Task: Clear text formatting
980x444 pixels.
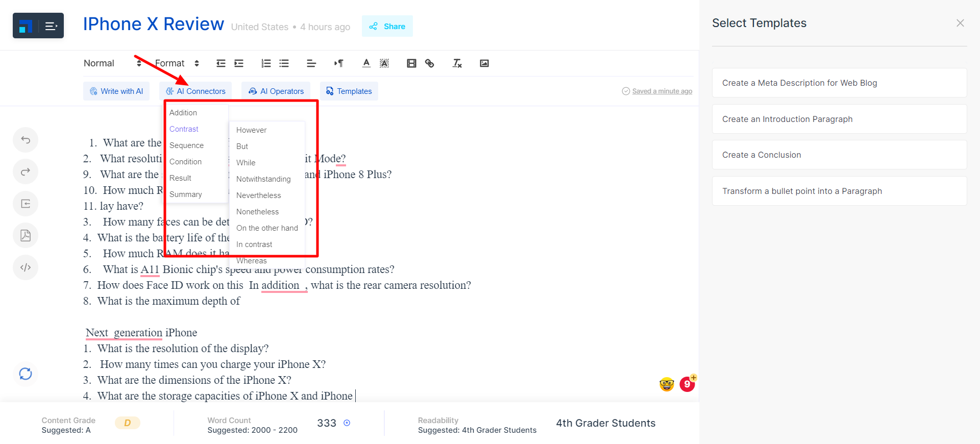Action: [x=457, y=63]
